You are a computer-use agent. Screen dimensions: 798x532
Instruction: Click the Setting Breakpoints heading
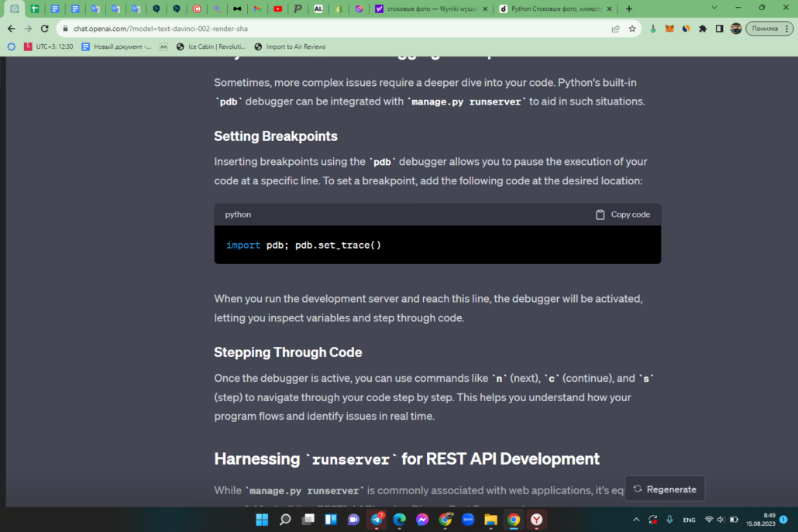[276, 136]
